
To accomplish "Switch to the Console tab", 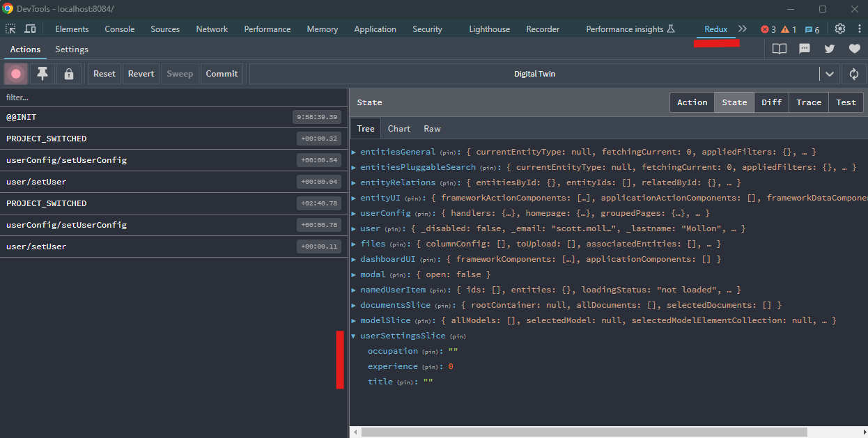I will 120,29.
